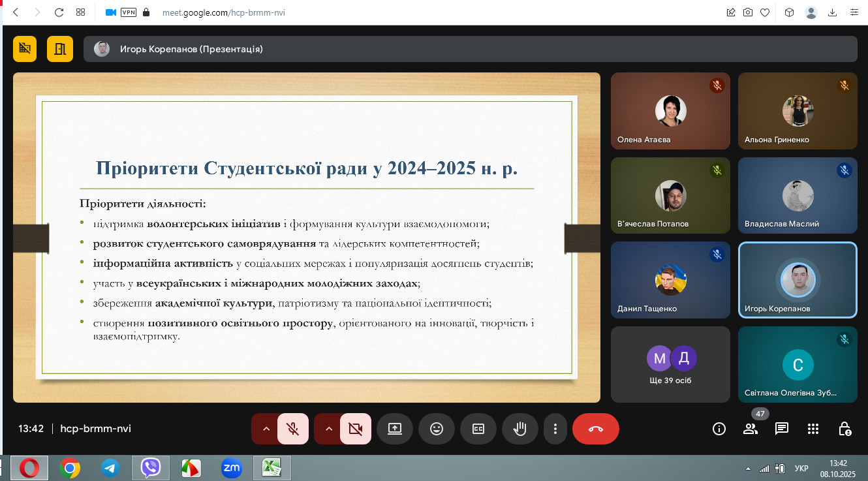868x481 pixels.
Task: Open the activities grid icon
Action: click(813, 429)
